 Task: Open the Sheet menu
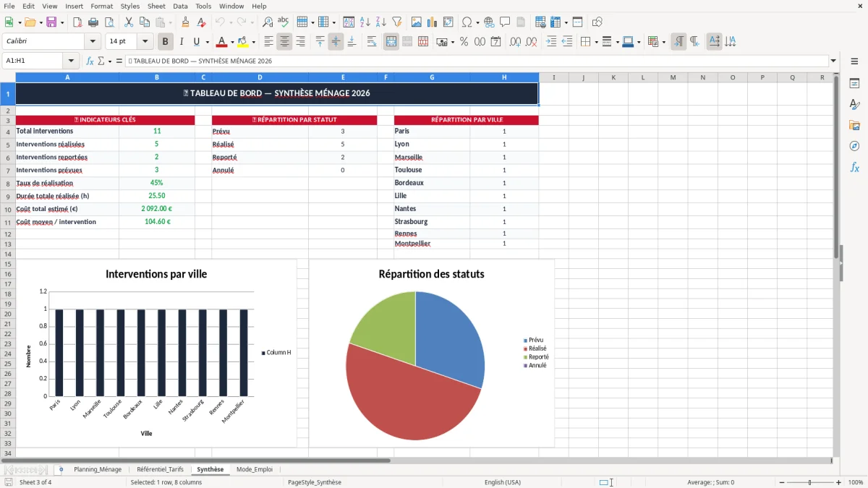(156, 6)
